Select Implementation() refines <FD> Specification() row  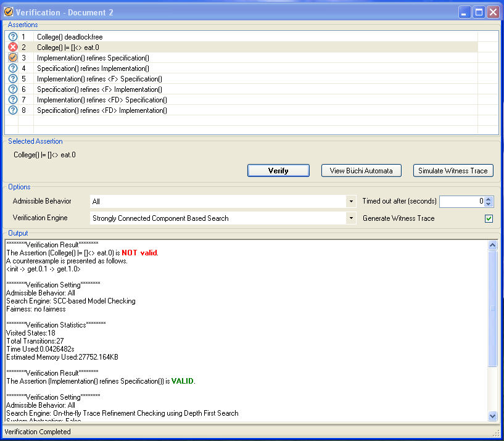pos(102,100)
